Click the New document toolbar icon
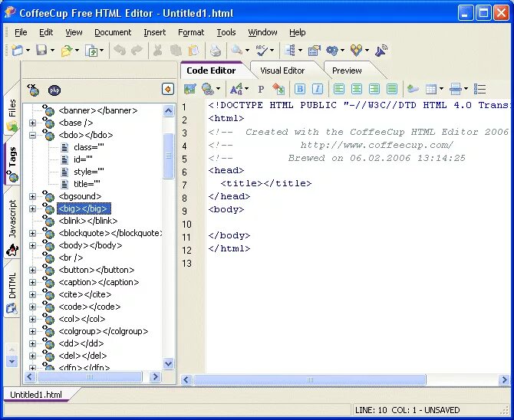Screen dimensions: 514x420 17,51
